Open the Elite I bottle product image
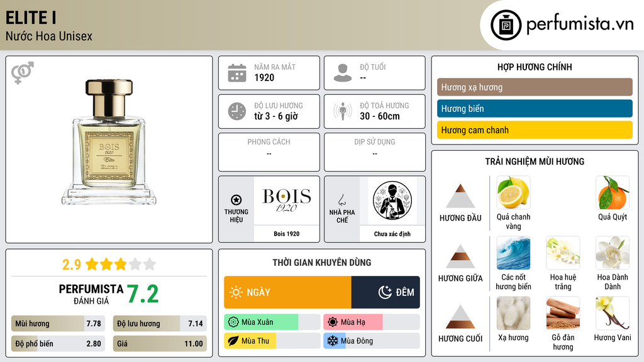Screen dimensions: 644x362 pos(109,143)
